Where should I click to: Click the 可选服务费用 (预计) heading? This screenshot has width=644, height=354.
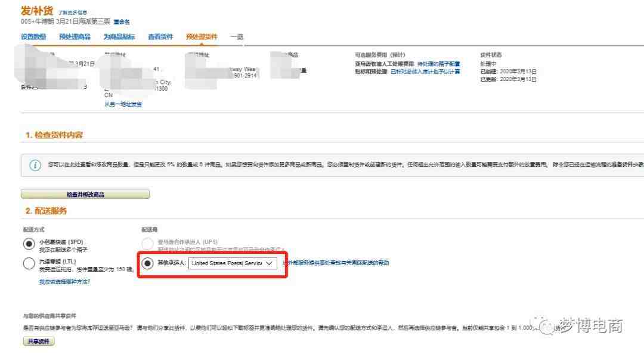(380, 55)
